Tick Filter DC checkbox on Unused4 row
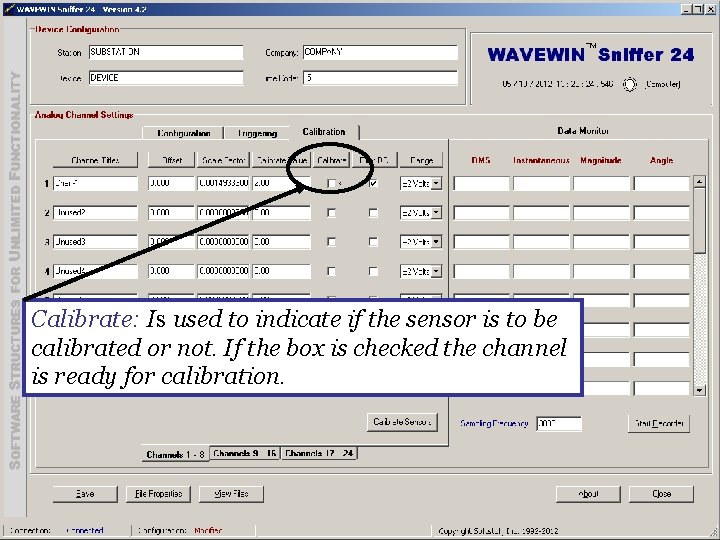Viewport: 720px width, 540px height. [373, 271]
